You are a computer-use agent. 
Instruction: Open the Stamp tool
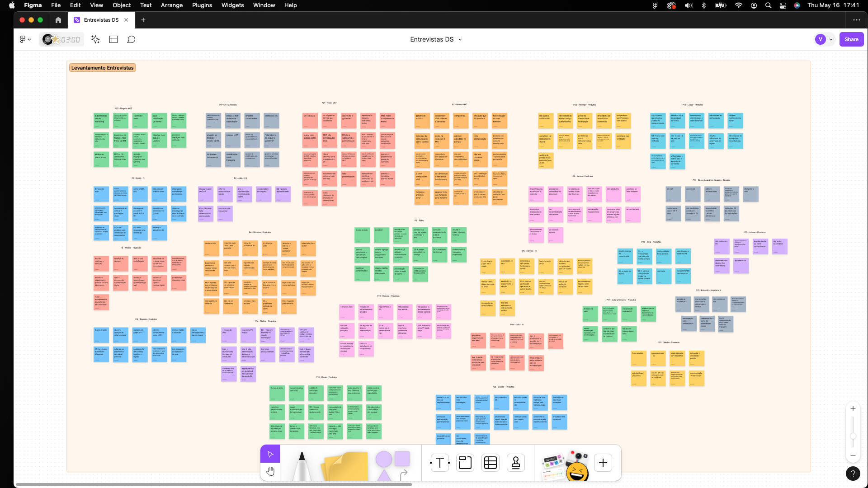click(x=515, y=463)
